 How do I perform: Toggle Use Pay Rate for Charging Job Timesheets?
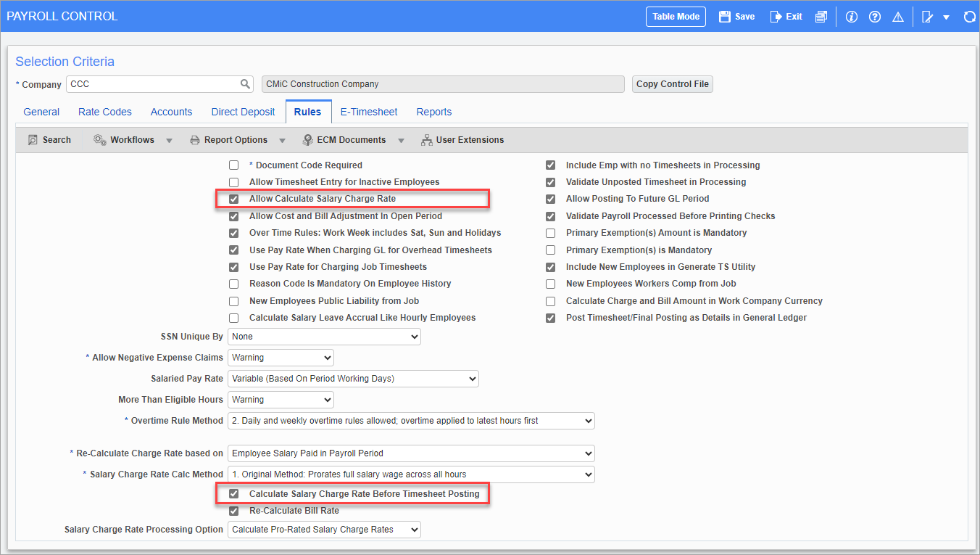tap(233, 267)
